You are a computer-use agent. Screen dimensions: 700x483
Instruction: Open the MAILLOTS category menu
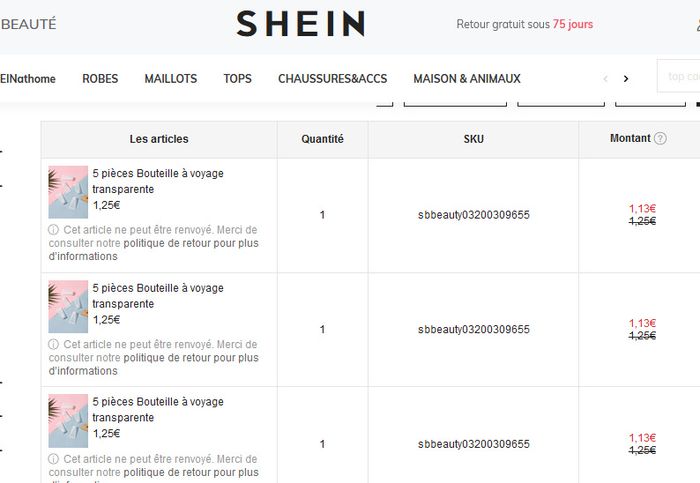pos(171,79)
